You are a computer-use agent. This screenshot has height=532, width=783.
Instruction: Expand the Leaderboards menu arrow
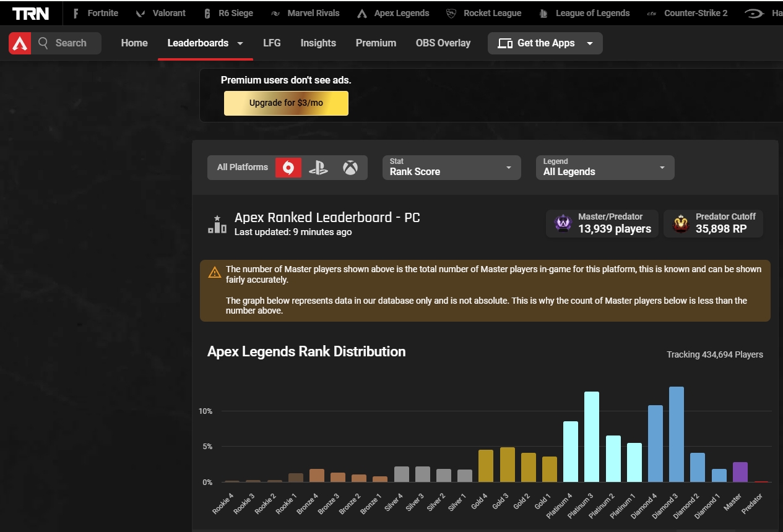pos(240,43)
